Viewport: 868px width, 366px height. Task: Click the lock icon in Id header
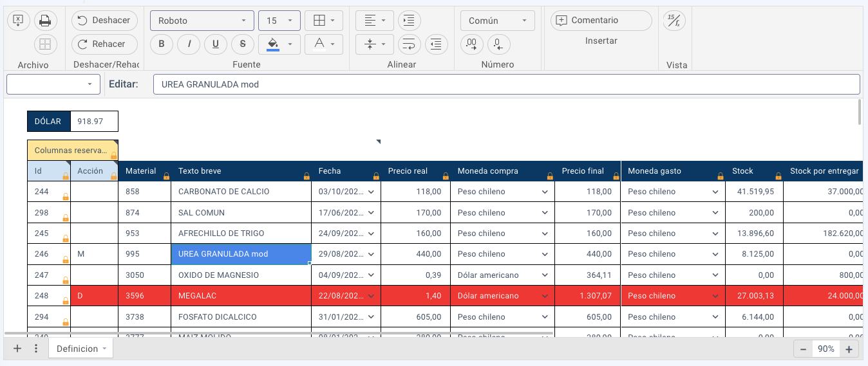65,176
